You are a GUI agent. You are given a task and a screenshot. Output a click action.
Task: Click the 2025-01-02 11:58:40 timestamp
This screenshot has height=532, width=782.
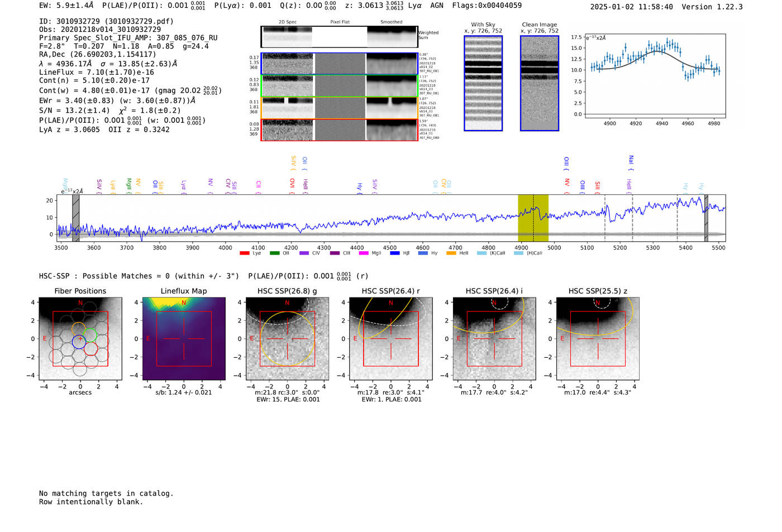[632, 7]
